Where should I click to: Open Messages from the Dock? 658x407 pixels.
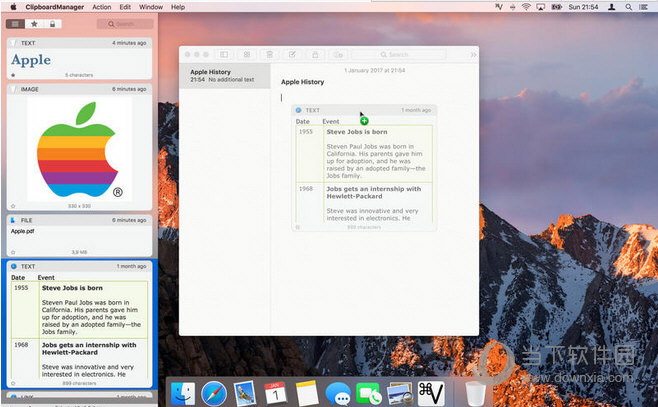(338, 394)
